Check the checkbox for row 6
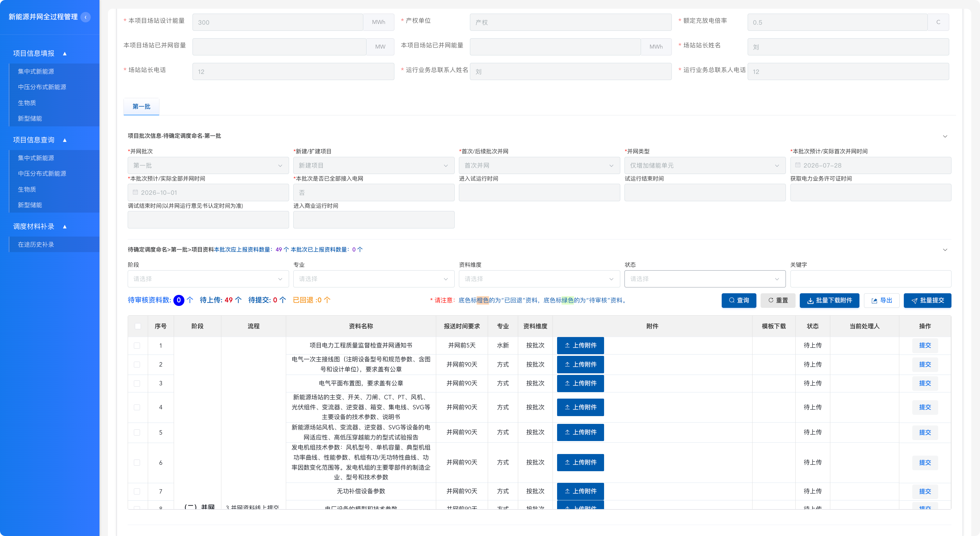This screenshot has width=980, height=536. tap(137, 462)
